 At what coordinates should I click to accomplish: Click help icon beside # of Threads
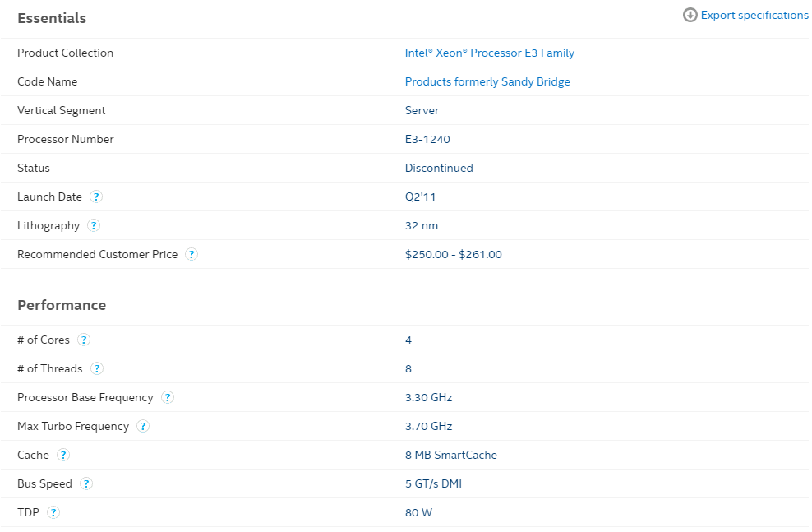click(x=96, y=369)
